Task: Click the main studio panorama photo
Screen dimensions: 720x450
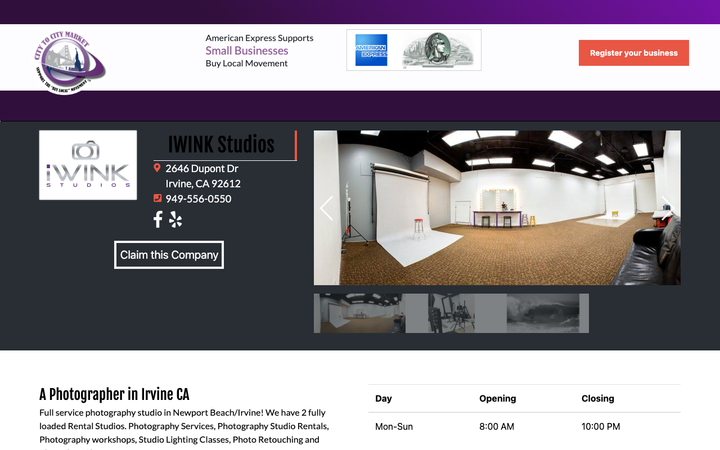Action: point(497,208)
